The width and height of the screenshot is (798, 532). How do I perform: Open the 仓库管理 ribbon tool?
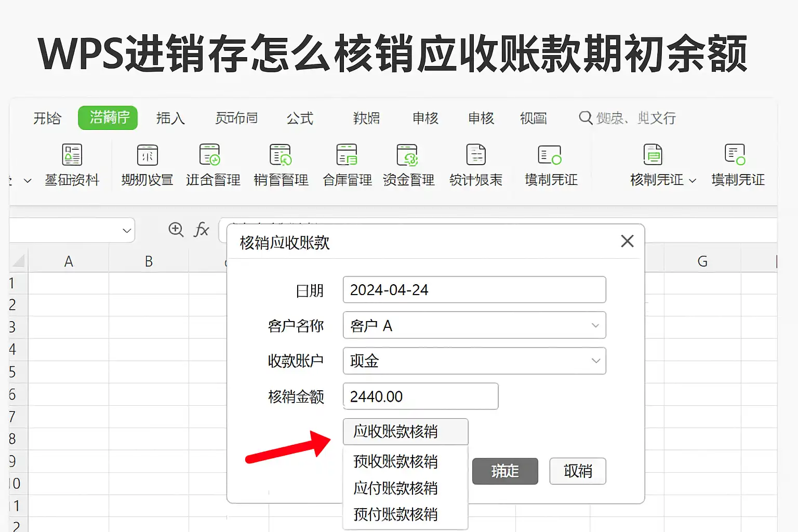[x=347, y=165]
